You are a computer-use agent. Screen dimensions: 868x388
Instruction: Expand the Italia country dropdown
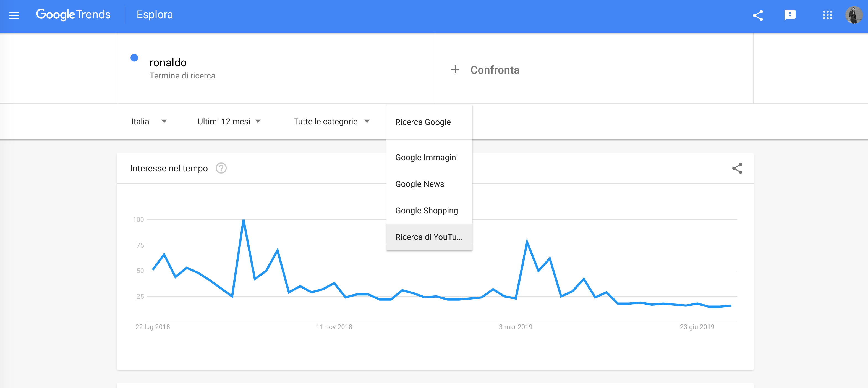pyautogui.click(x=149, y=122)
